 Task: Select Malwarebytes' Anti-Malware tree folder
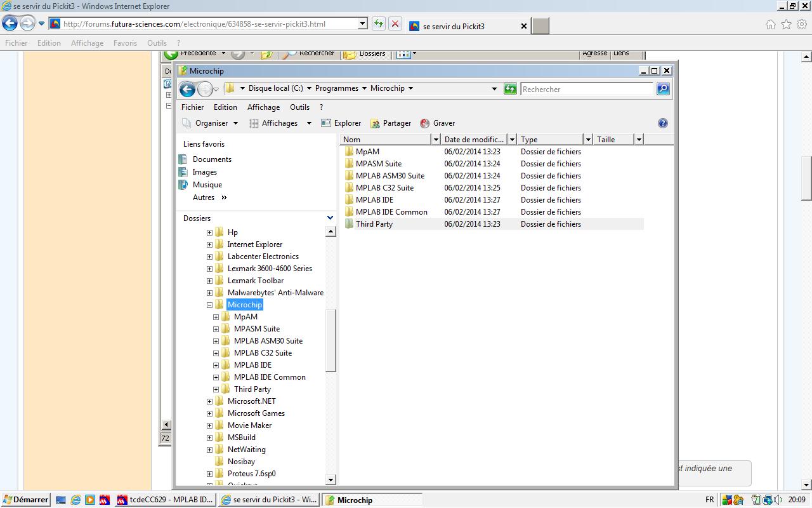[x=275, y=293]
